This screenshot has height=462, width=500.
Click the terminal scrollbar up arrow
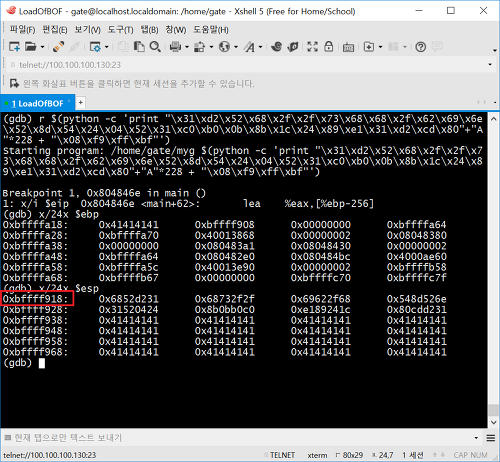(x=494, y=119)
